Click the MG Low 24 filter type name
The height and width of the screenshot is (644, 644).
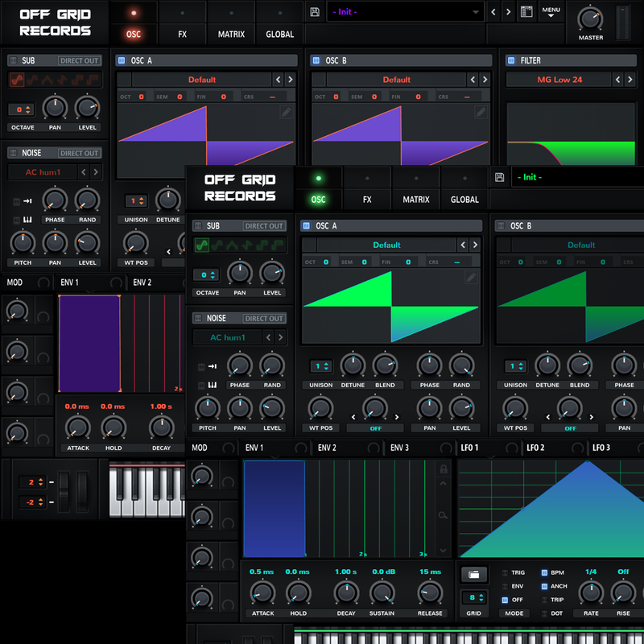[x=559, y=80]
